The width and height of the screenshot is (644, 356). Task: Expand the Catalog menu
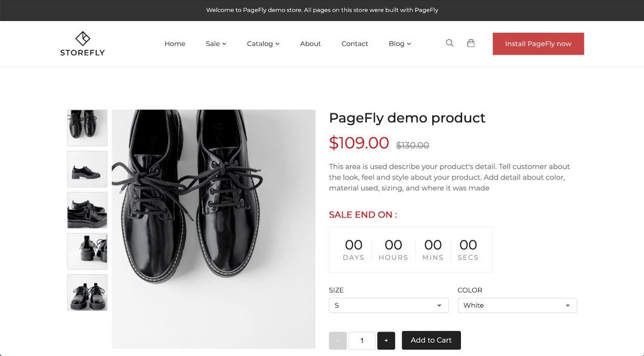(x=264, y=44)
